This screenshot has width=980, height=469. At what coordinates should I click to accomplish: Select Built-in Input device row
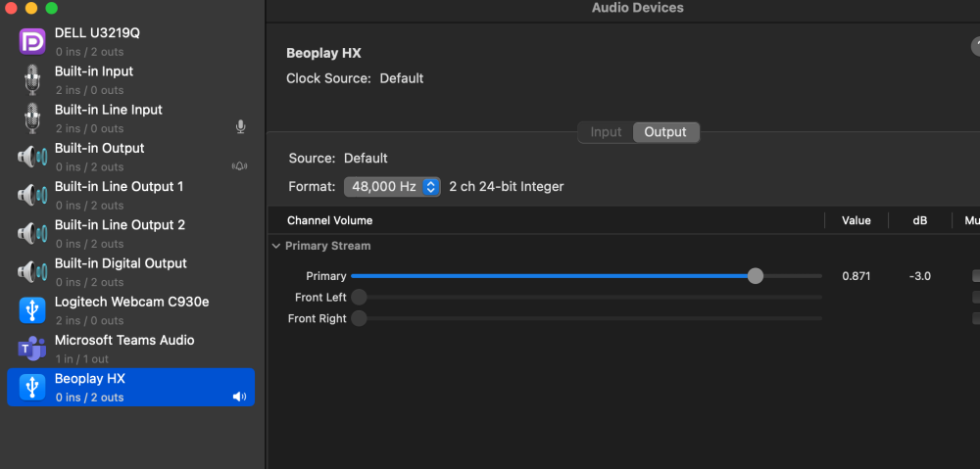tap(130, 80)
